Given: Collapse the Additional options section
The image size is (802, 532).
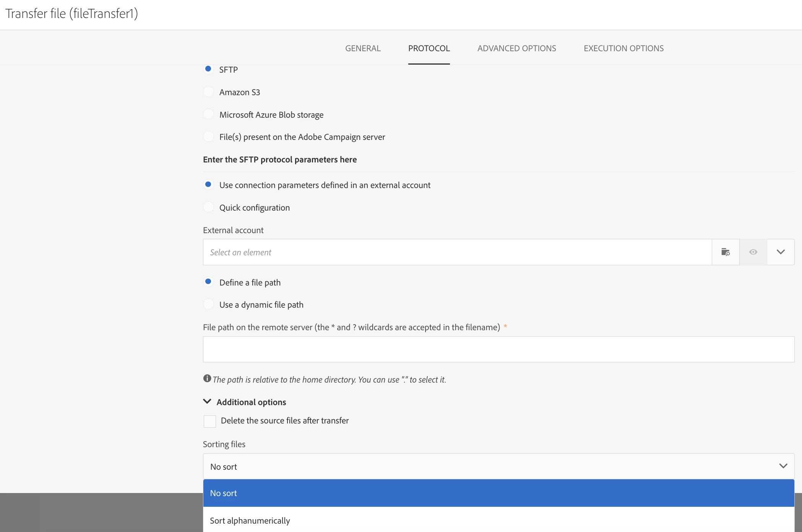Looking at the screenshot, I should (207, 401).
